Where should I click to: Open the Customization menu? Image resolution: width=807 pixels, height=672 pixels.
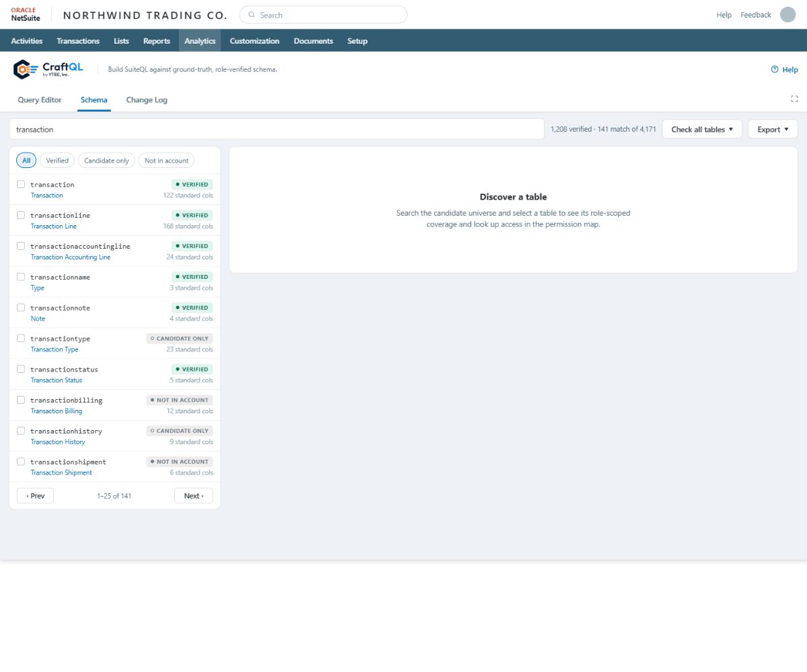coord(254,41)
